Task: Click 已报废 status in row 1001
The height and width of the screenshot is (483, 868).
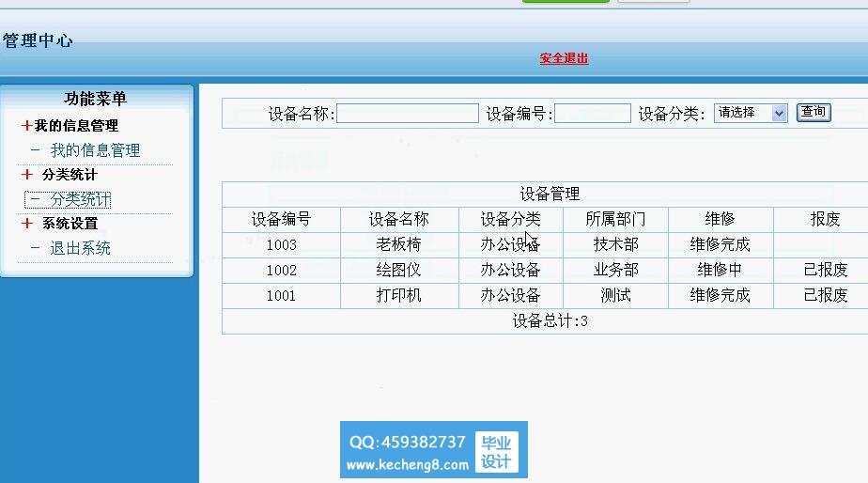Action: click(826, 295)
